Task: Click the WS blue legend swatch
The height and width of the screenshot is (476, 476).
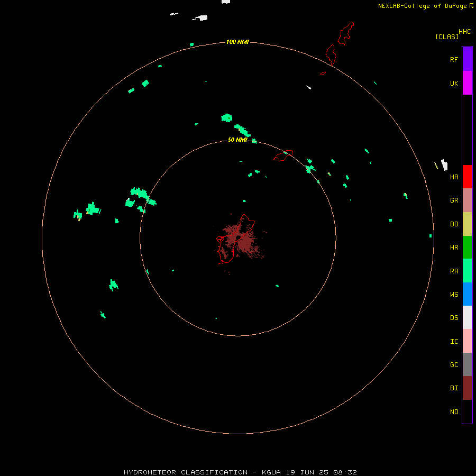Action: 467,294
